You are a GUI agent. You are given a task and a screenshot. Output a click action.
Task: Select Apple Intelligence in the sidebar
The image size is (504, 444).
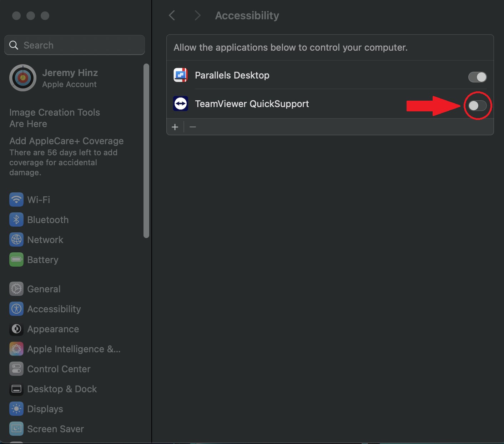coord(16,349)
